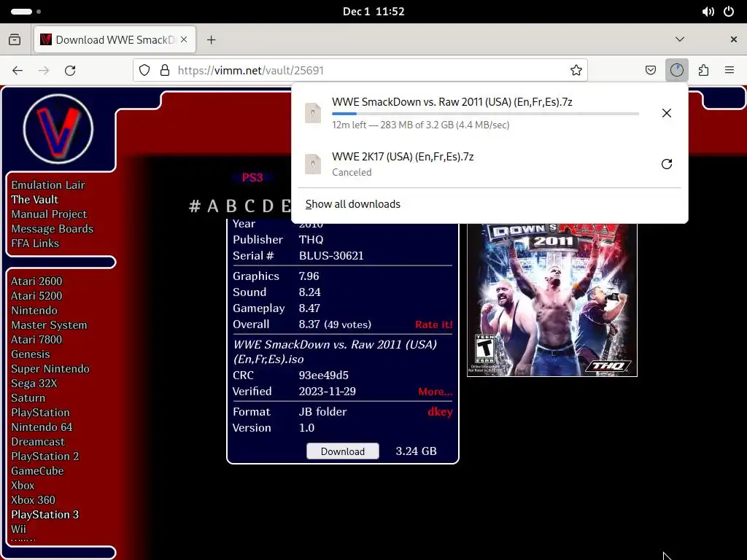Screen dimensions: 747x560
Task: Click the More... link beside Verified
Action: [435, 392]
